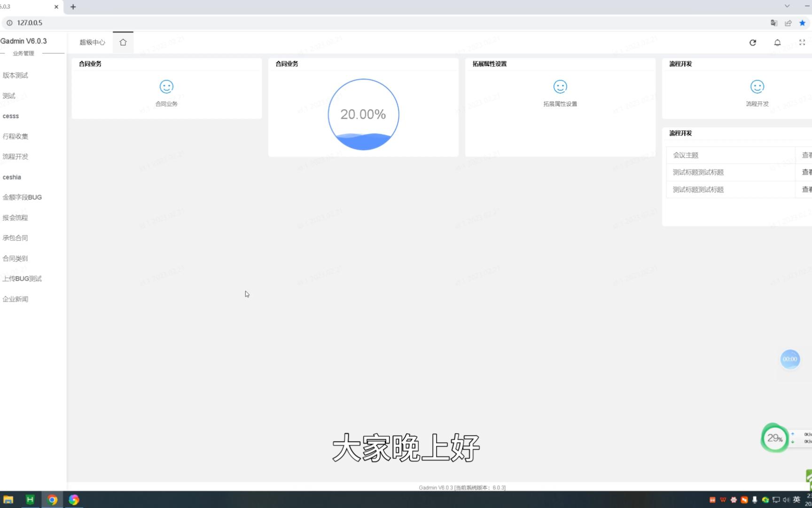
Task: Click the translate page icon
Action: tap(774, 23)
